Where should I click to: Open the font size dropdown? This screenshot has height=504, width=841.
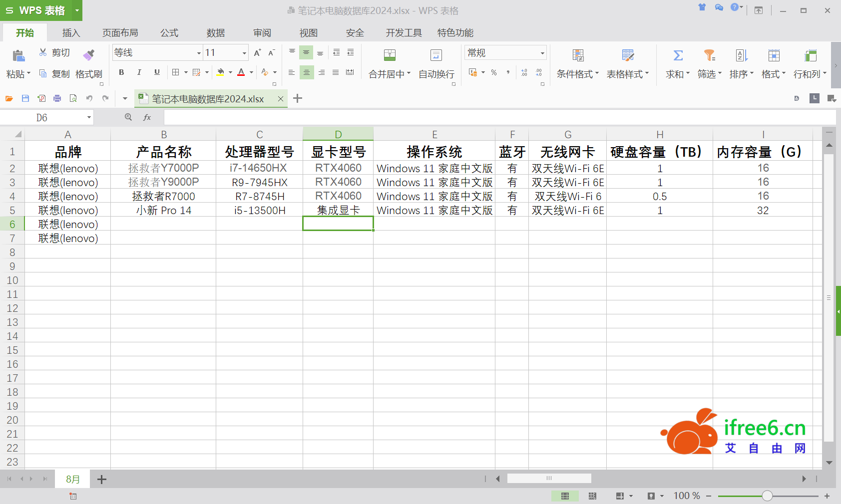244,53
